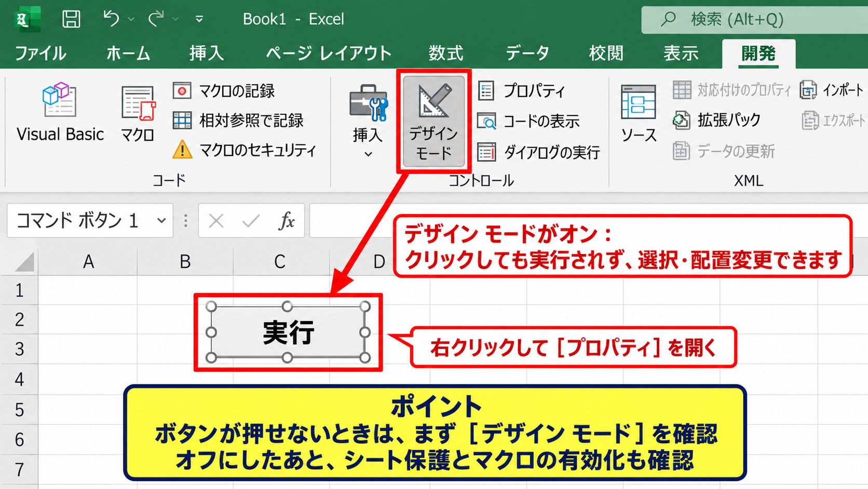This screenshot has height=489, width=868.
Task: Open Customize Quick Access Toolbar dropdown
Action: coord(199,19)
